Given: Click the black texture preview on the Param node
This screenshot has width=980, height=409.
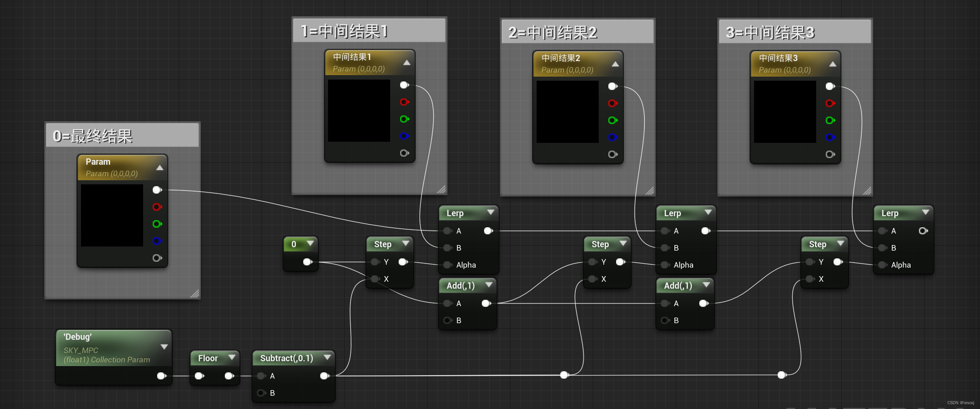Looking at the screenshot, I should (x=111, y=216).
